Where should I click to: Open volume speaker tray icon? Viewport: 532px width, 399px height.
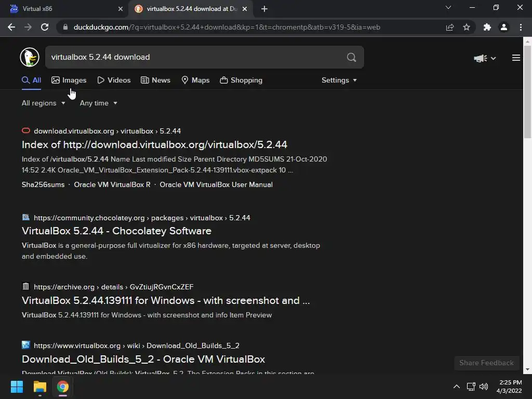(484, 387)
